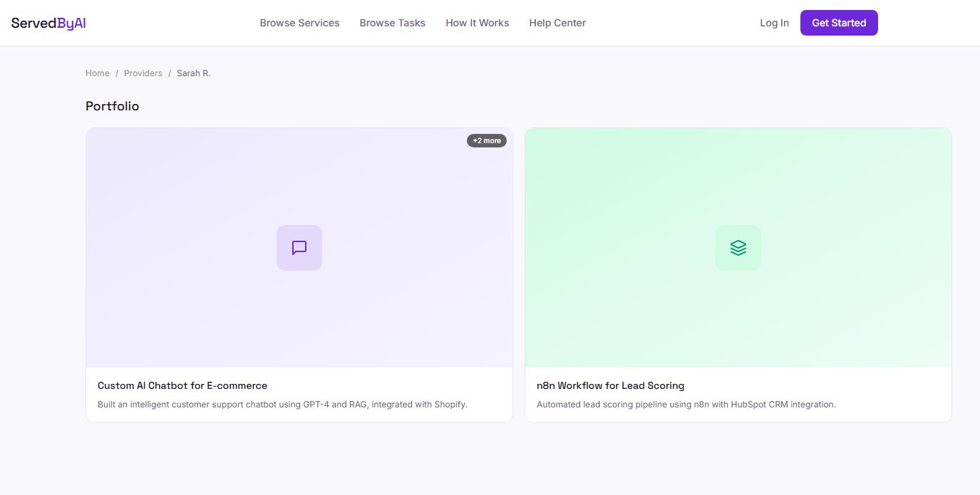Click Sarah R. breadcrumb text
The height and width of the screenshot is (495, 980).
[x=194, y=73]
